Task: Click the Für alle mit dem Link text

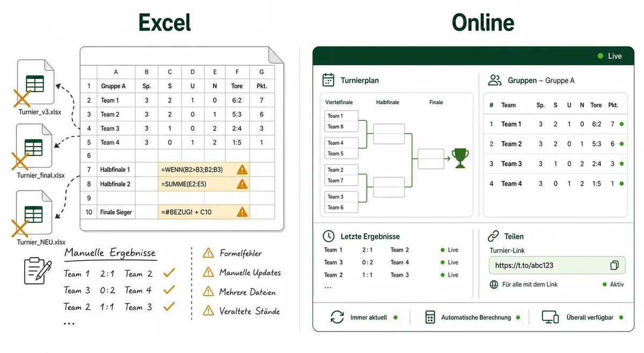Action: [x=530, y=284]
